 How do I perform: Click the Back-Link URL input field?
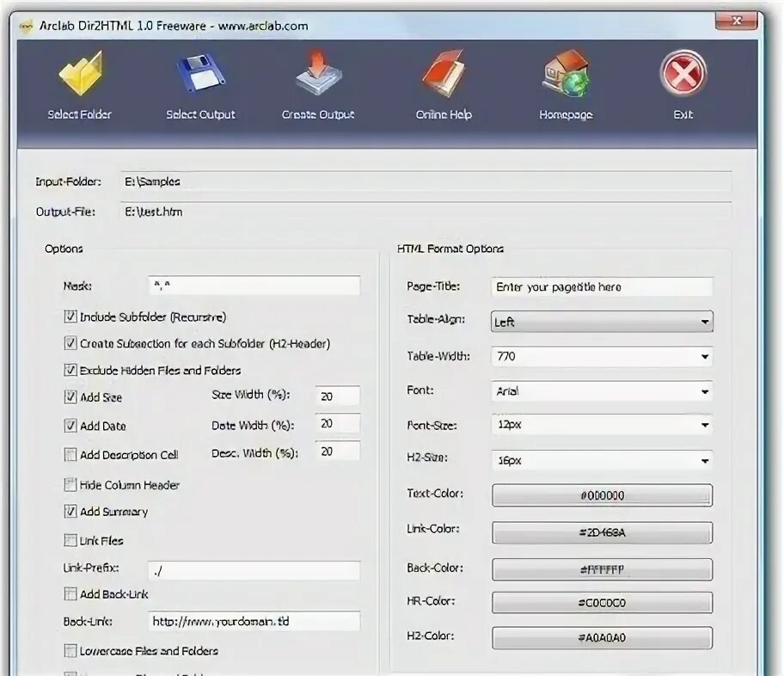(x=254, y=621)
